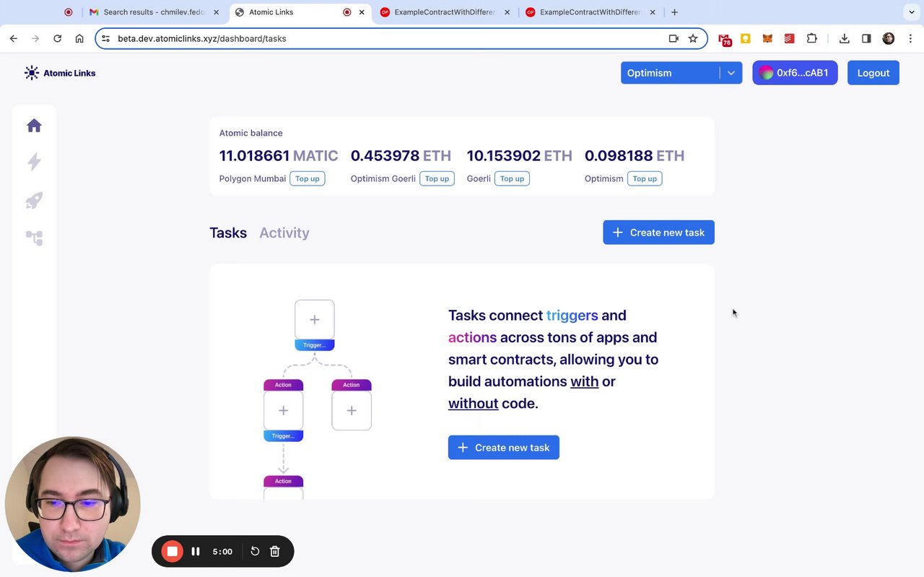Open the browser Downloads icon

tap(844, 38)
